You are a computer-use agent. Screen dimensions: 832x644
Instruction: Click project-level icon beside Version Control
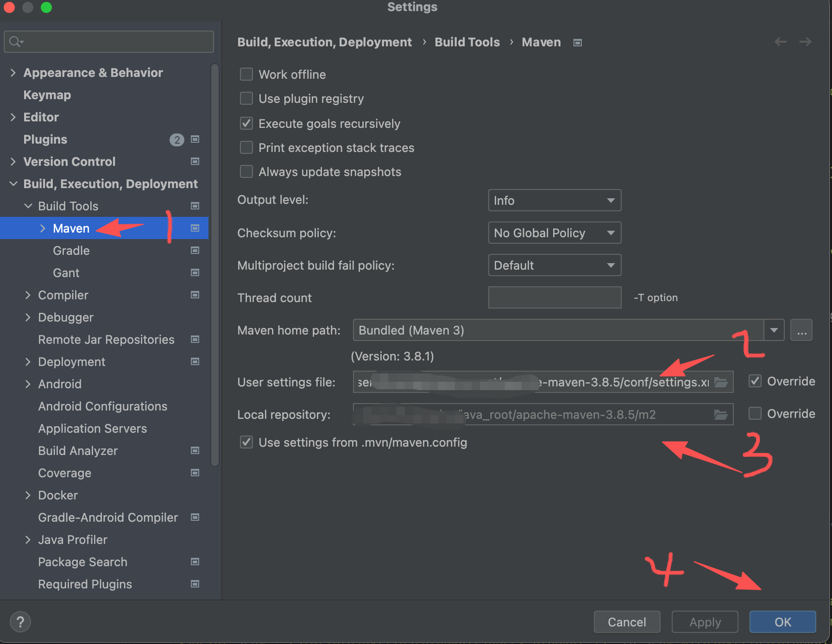195,161
